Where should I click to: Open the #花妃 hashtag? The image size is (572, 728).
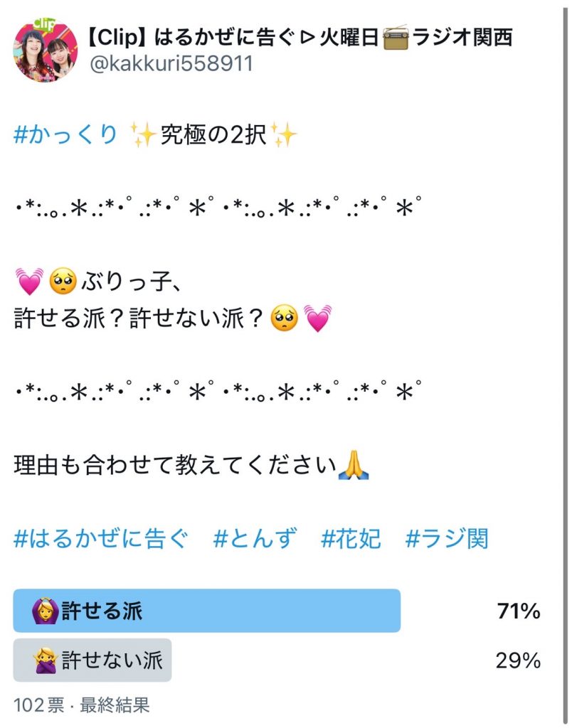pyautogui.click(x=351, y=539)
